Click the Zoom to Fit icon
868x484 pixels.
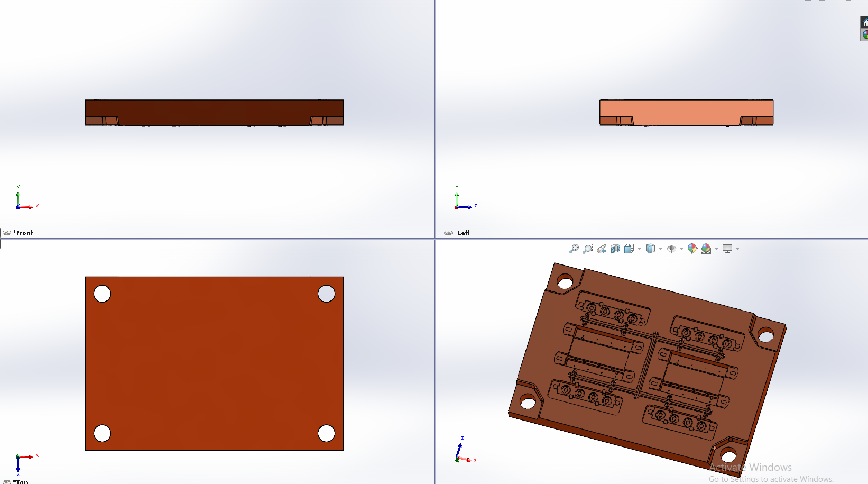pos(574,249)
